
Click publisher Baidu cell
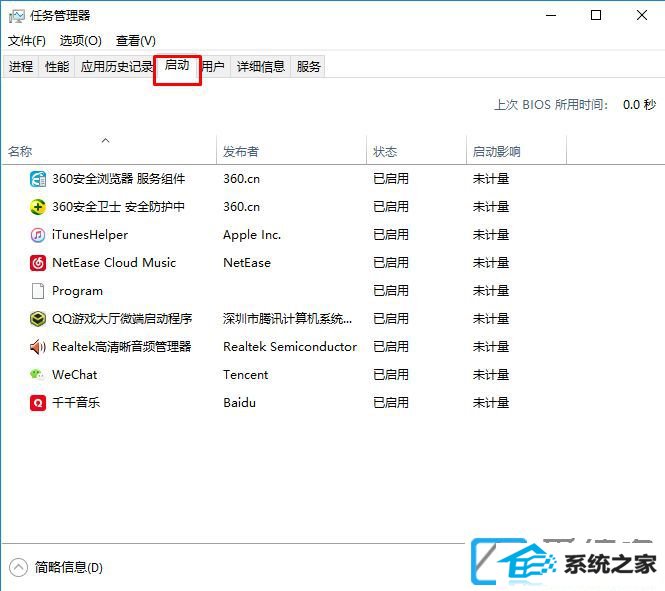(240, 403)
